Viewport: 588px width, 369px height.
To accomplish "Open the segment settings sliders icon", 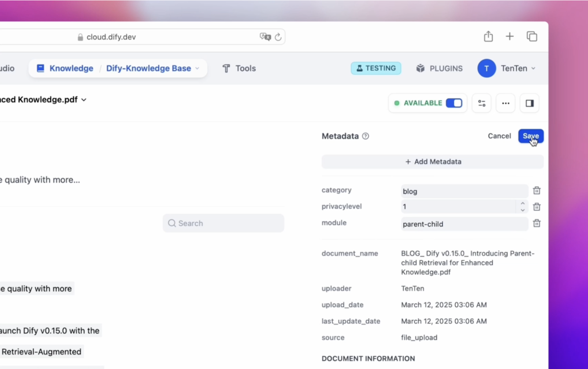I will (x=481, y=103).
